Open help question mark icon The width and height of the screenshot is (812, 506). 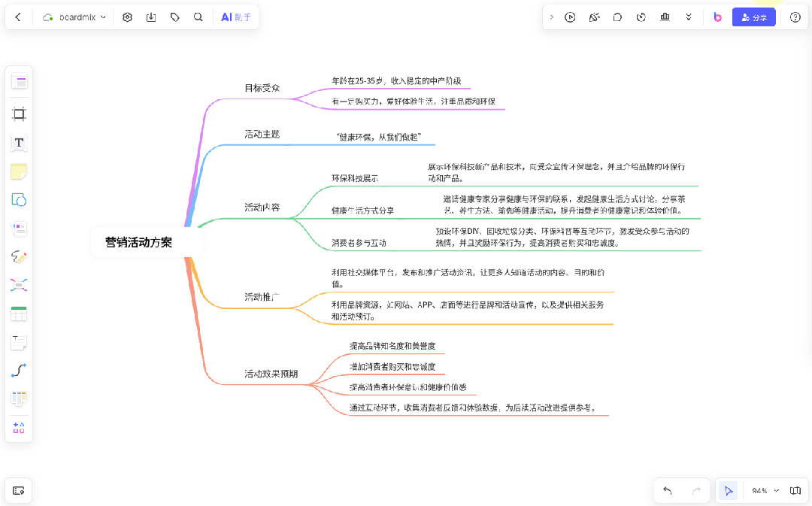[795, 17]
